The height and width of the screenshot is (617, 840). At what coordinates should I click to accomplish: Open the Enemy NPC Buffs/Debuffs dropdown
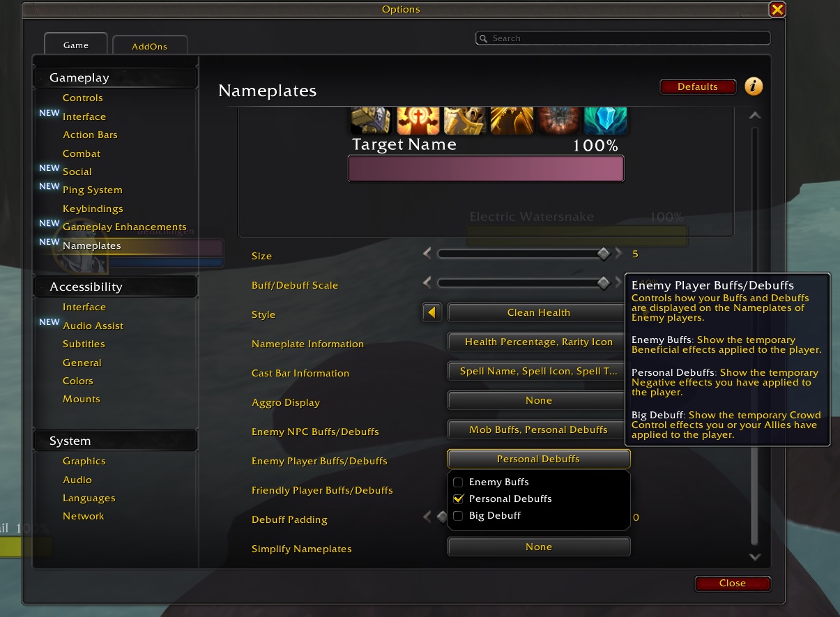pos(538,430)
